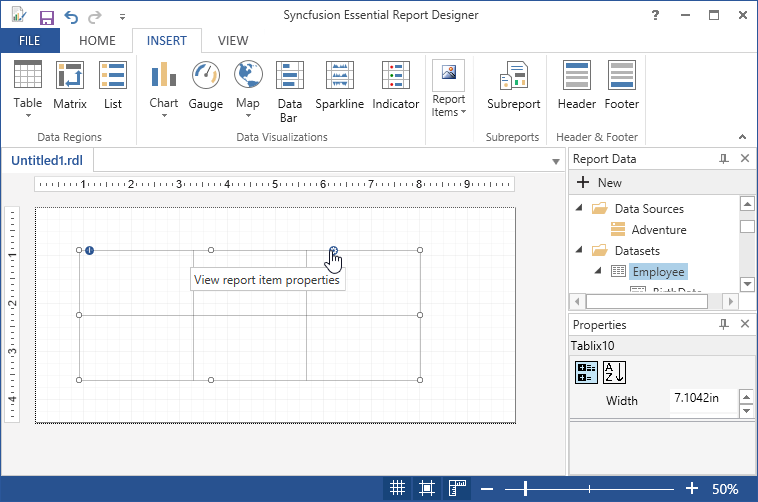Add a page Footer

(x=622, y=86)
